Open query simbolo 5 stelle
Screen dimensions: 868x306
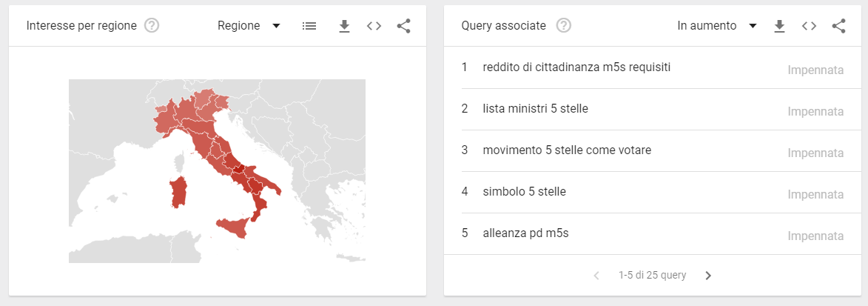[653, 193]
